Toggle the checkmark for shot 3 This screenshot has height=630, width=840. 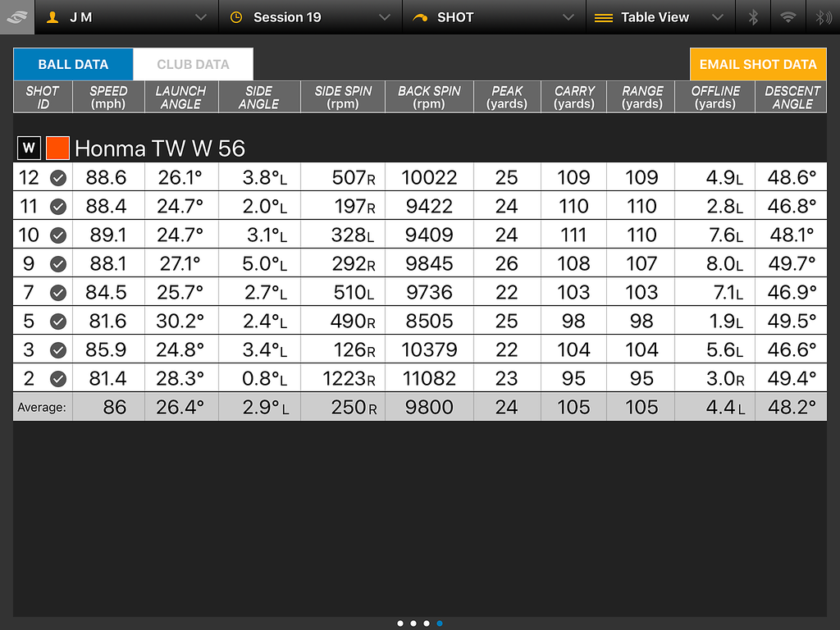58,349
